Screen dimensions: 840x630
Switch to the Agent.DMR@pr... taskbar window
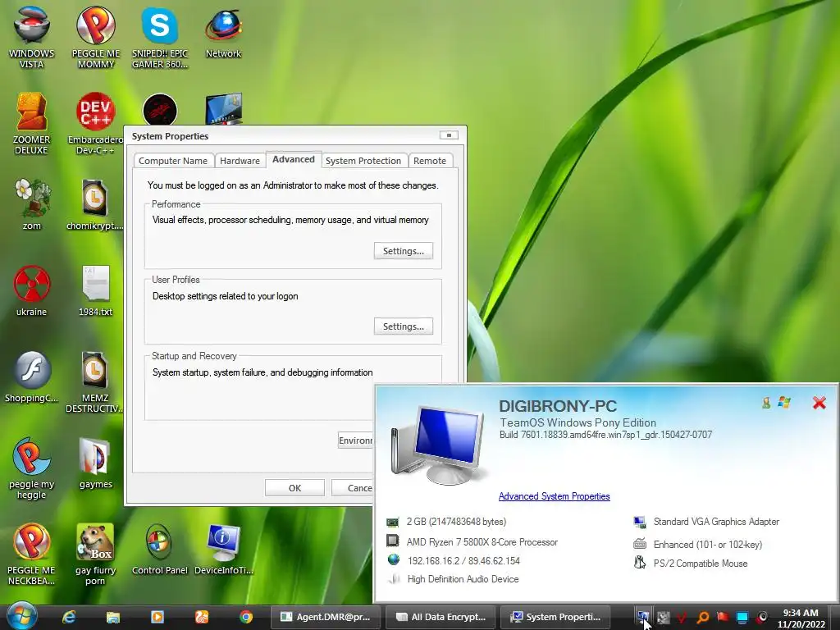tap(326, 617)
